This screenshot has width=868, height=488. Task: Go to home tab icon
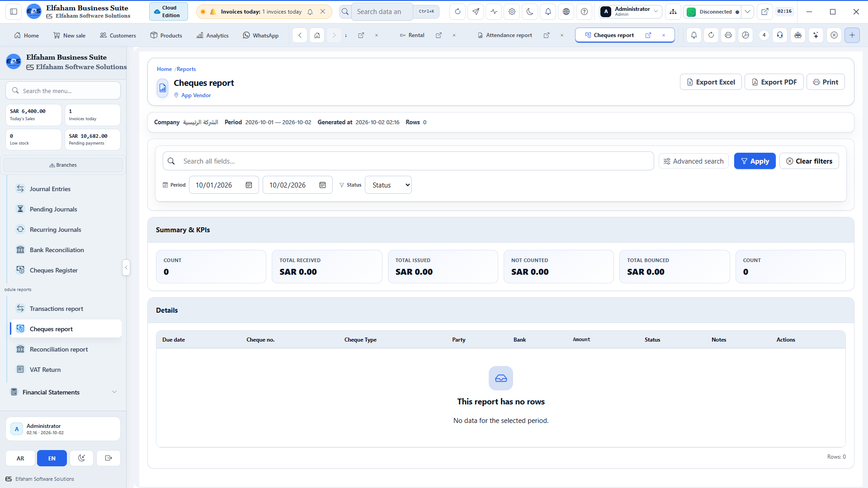pos(317,35)
